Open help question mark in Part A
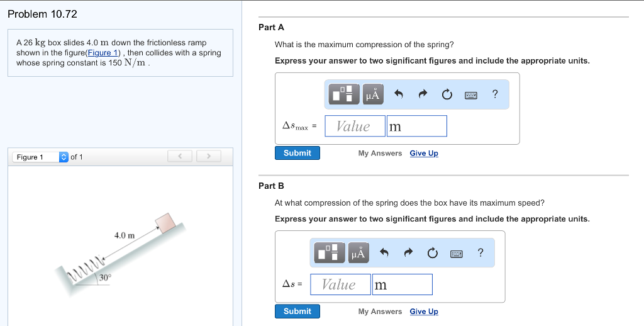Screen dimensions: 644x326 pos(495,94)
